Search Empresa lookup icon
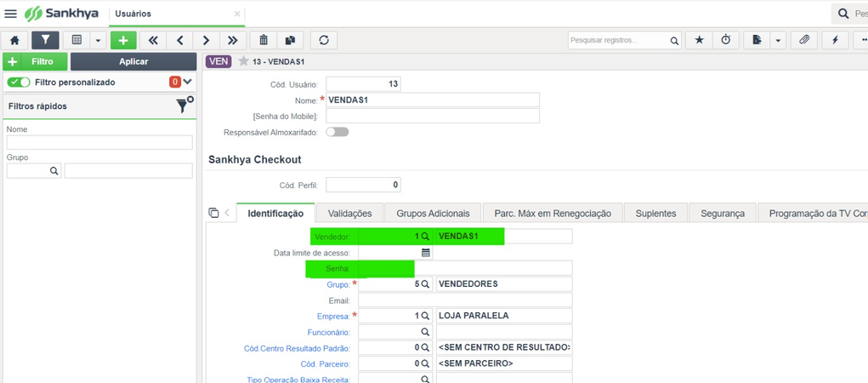Image resolution: width=868 pixels, height=383 pixels. 425,316
